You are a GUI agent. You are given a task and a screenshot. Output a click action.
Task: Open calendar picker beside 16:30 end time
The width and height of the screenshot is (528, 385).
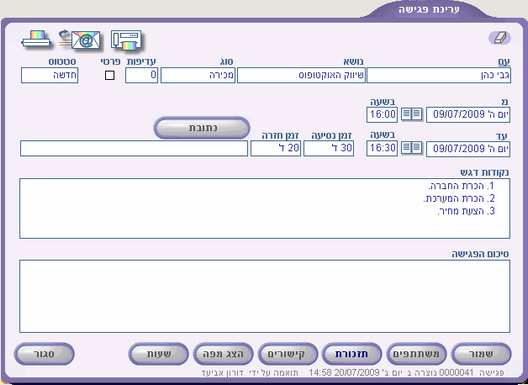412,148
